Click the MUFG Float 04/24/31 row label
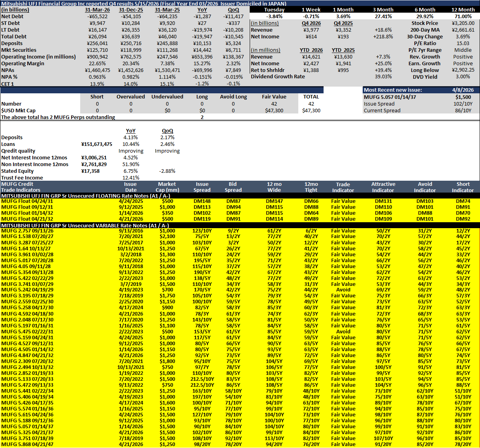The image size is (480, 448). (27, 201)
